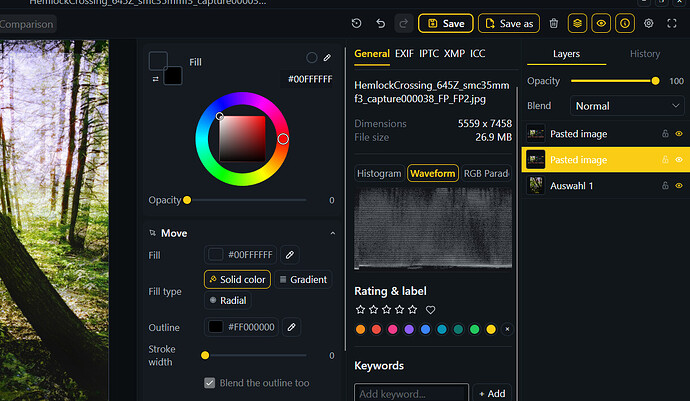Apply the green color label

pos(474,329)
